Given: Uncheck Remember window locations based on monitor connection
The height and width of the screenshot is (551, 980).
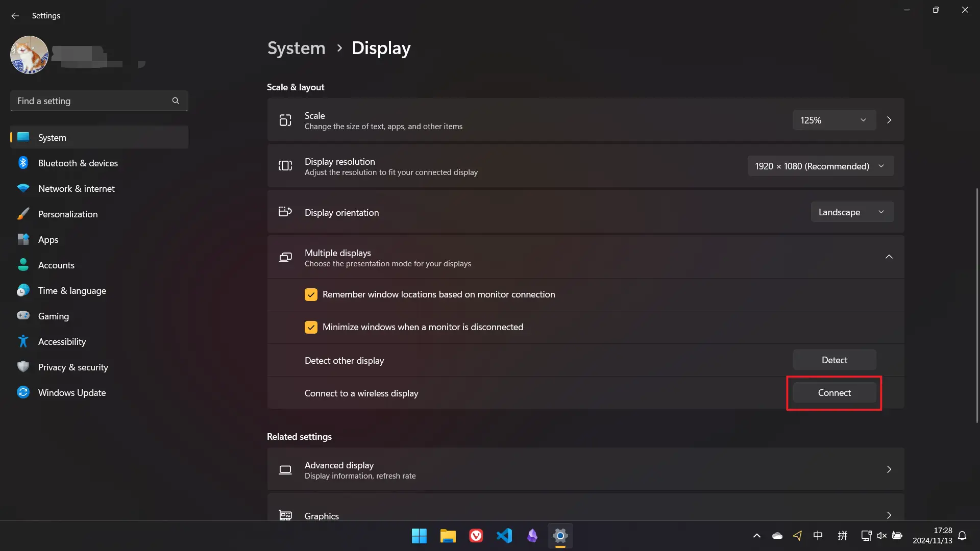Looking at the screenshot, I should pyautogui.click(x=311, y=294).
